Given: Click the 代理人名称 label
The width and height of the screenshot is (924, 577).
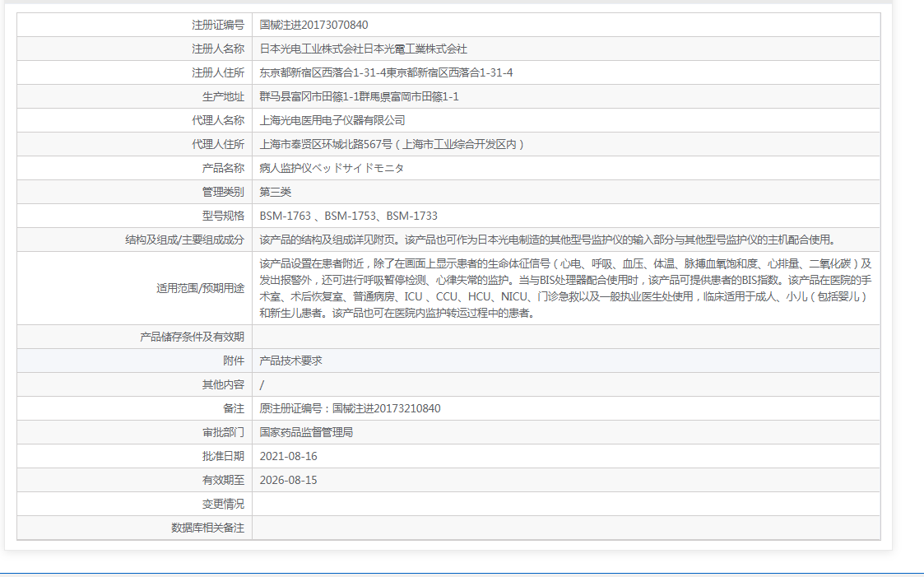Looking at the screenshot, I should point(217,120).
